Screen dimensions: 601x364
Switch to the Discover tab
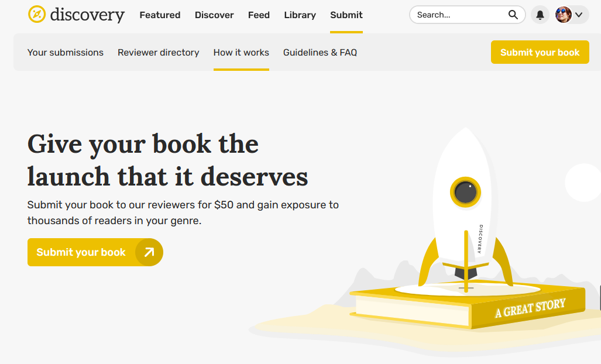pyautogui.click(x=214, y=15)
